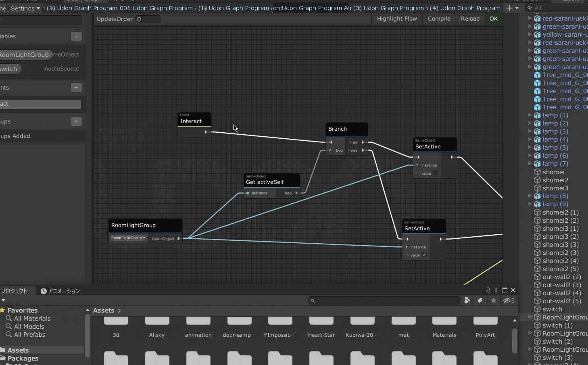Open the Favorites star filter icon
The image size is (588, 365).
click(493, 300)
